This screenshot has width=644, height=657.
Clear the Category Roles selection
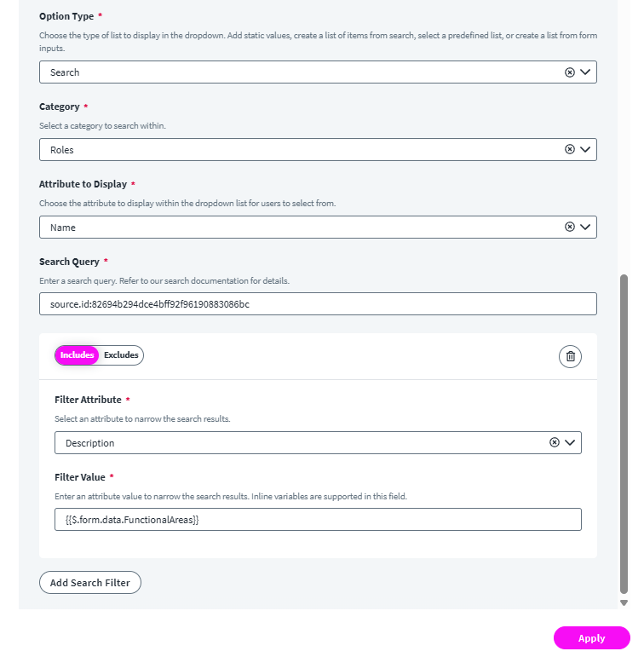pos(570,149)
